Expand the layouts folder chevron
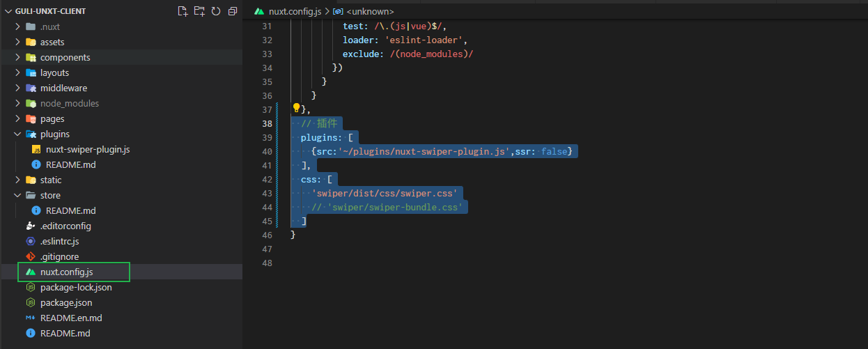 17,72
